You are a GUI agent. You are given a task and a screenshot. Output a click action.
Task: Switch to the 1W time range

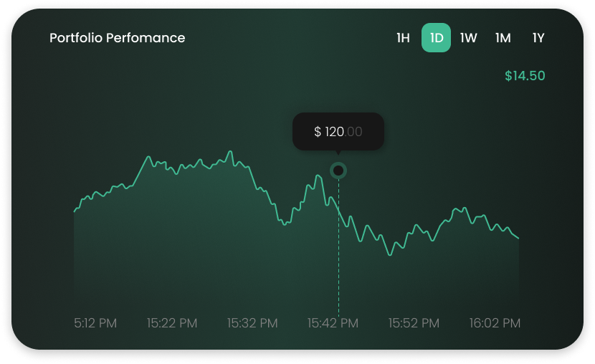click(x=468, y=38)
